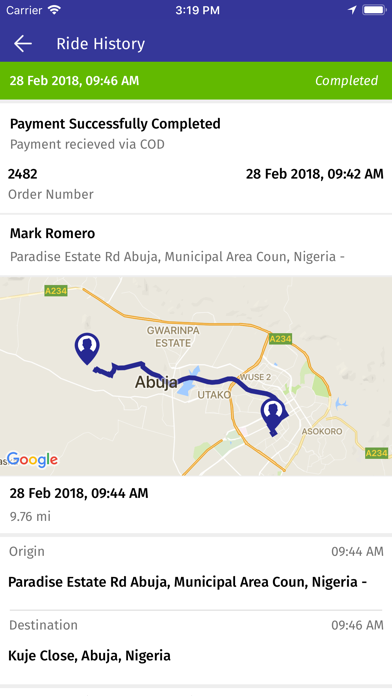Tap the green date header bar
Image resolution: width=392 pixels, height=696 pixels.
click(196, 80)
